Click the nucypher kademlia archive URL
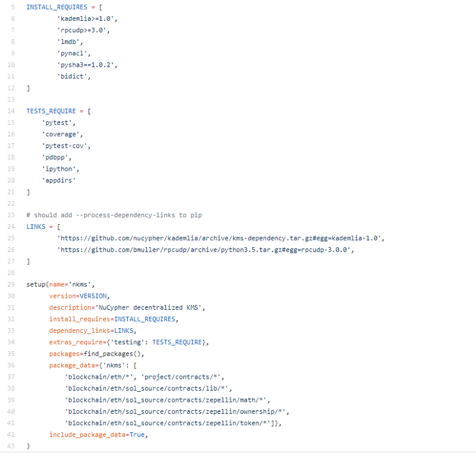476x453 pixels. point(219,238)
